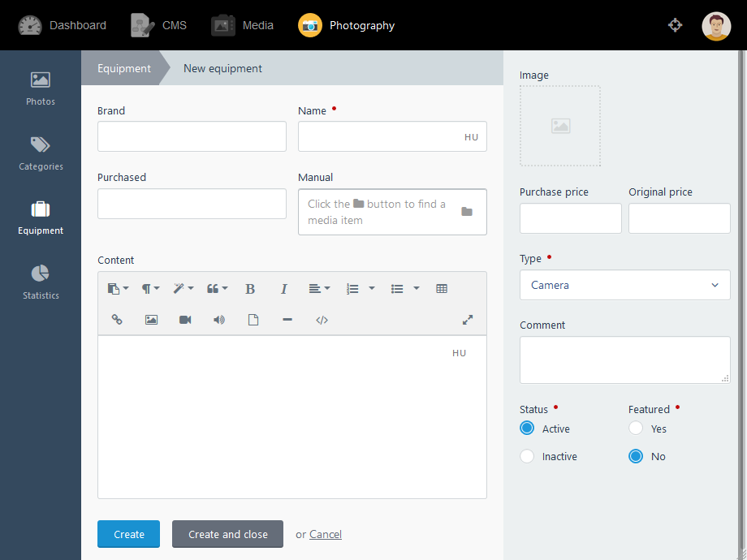The image size is (747, 560).
Task: Click the Create and close button
Action: (x=227, y=534)
